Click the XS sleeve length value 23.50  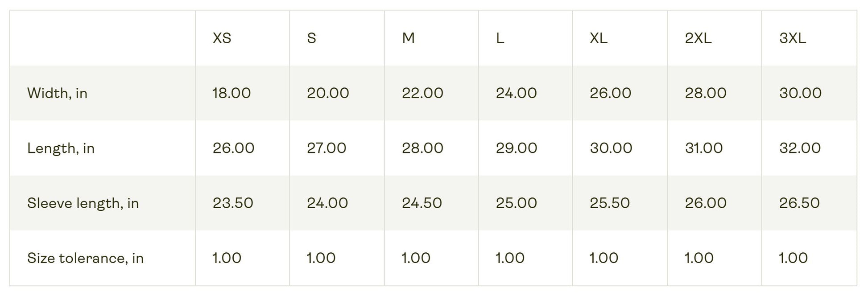click(x=233, y=203)
